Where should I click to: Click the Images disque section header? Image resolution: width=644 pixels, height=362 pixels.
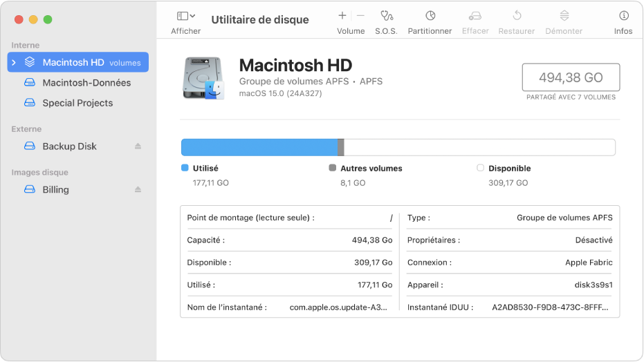(x=40, y=173)
